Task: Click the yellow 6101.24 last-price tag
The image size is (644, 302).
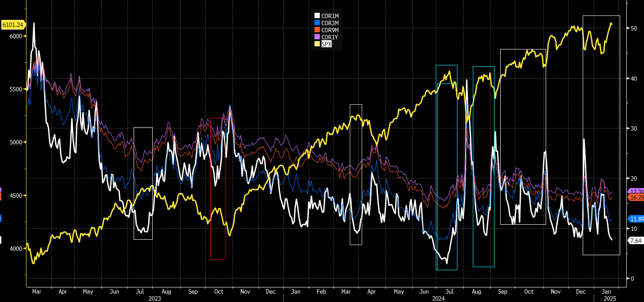Action: tap(13, 25)
